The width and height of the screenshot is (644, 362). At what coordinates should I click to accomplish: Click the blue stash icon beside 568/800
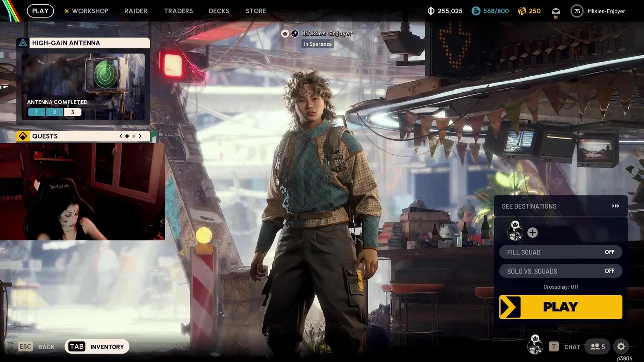tap(476, 11)
